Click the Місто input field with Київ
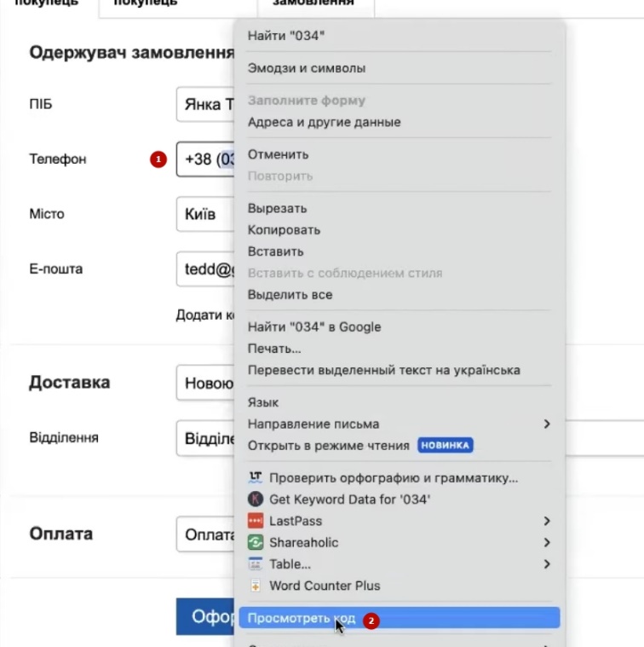Screen dimensions: 644x647 pos(204,214)
